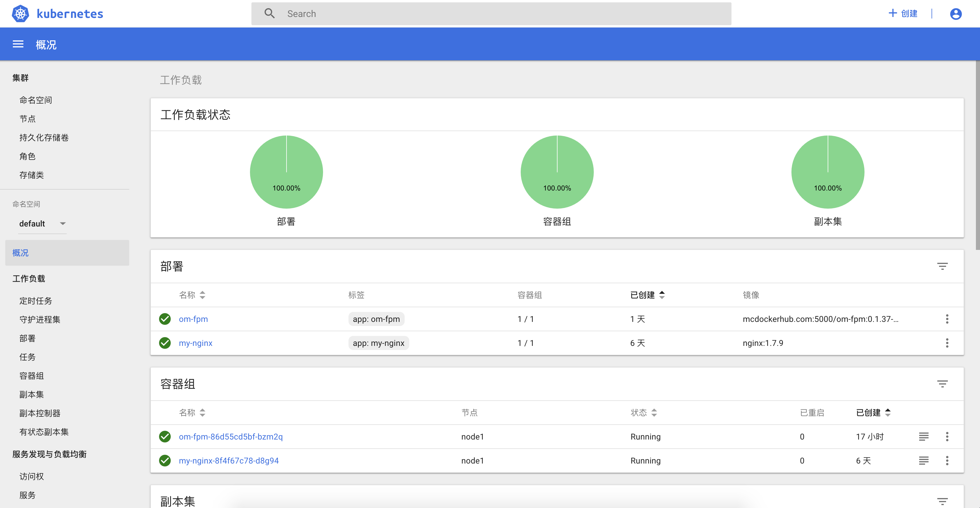Select 命名空间 under 集群 in sidebar
Screen dimensions: 980x508
click(x=36, y=100)
